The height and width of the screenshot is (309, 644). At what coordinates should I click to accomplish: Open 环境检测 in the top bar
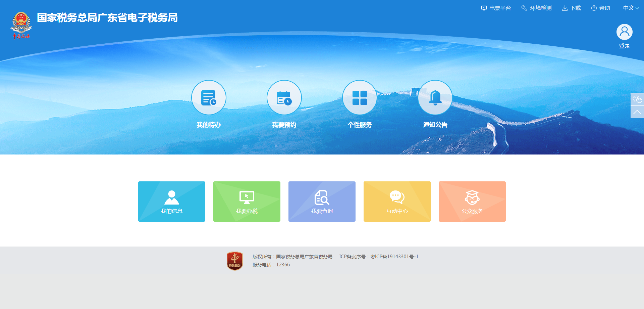pyautogui.click(x=536, y=8)
